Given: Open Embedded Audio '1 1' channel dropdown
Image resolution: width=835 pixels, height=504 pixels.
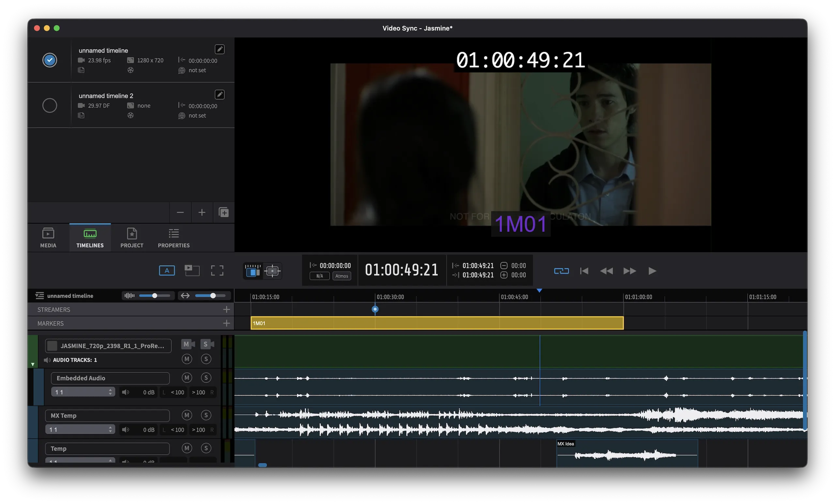Looking at the screenshot, I should pos(83,392).
